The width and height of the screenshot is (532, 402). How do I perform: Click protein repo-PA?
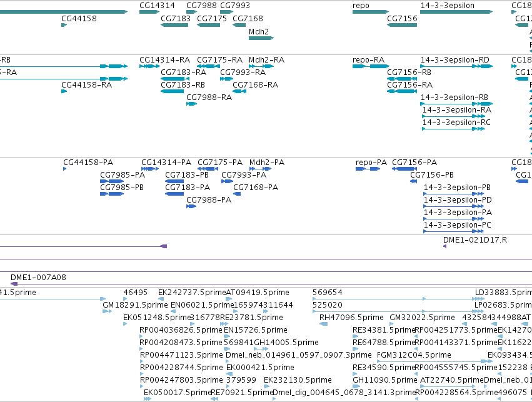368,169
